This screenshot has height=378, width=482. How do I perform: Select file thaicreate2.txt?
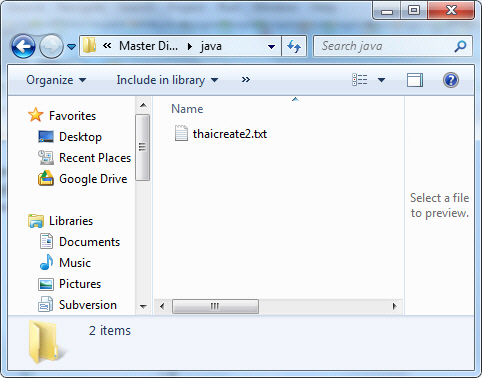point(230,134)
